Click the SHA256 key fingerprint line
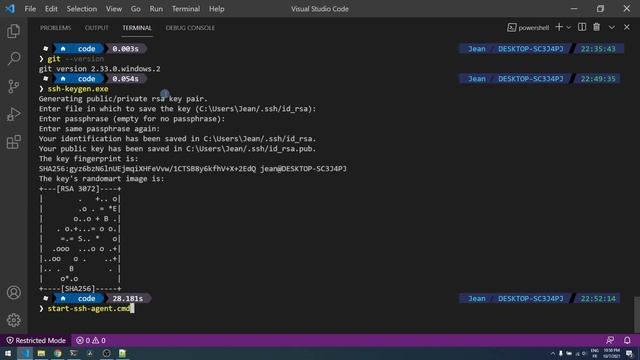The height and width of the screenshot is (360, 640). 193,169
